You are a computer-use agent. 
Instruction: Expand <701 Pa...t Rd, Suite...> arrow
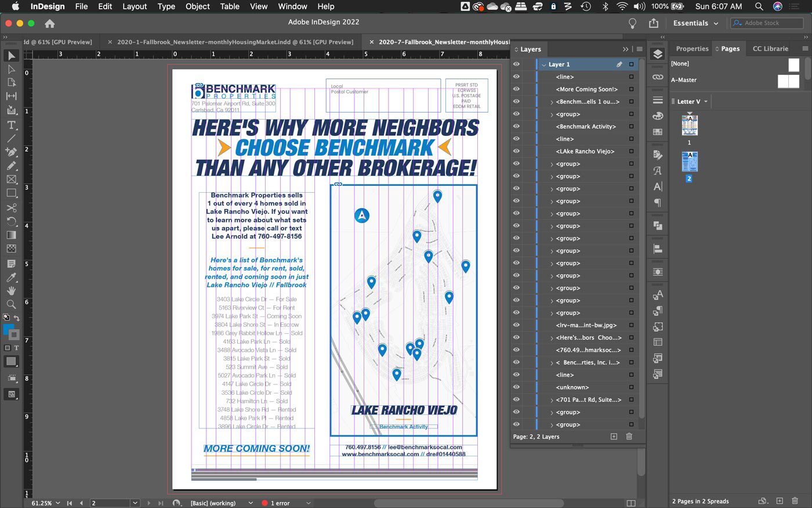(x=552, y=400)
